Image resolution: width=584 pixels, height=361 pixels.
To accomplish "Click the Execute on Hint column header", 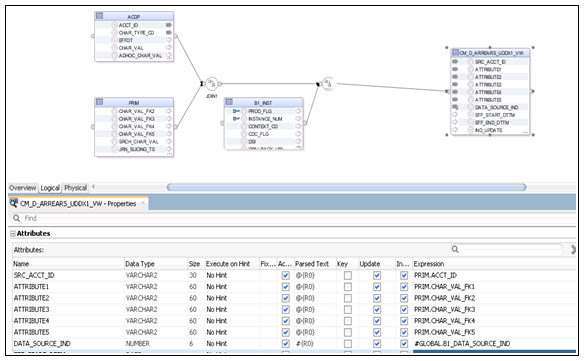I will [x=232, y=264].
